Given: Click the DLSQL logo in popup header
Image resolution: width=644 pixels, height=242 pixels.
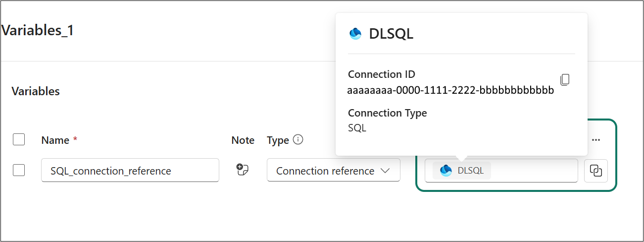Looking at the screenshot, I should click(x=355, y=34).
